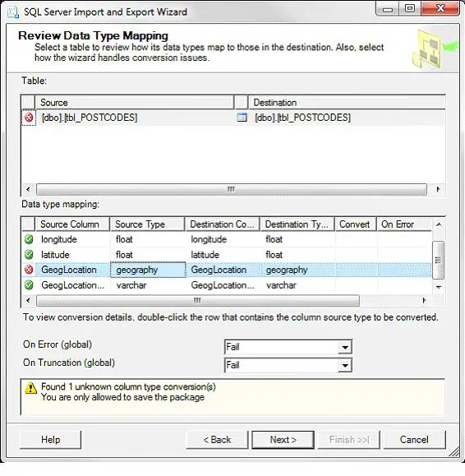This screenshot has height=476, width=465.
Task: Open the On Truncation (global) dropdown
Action: (345, 365)
